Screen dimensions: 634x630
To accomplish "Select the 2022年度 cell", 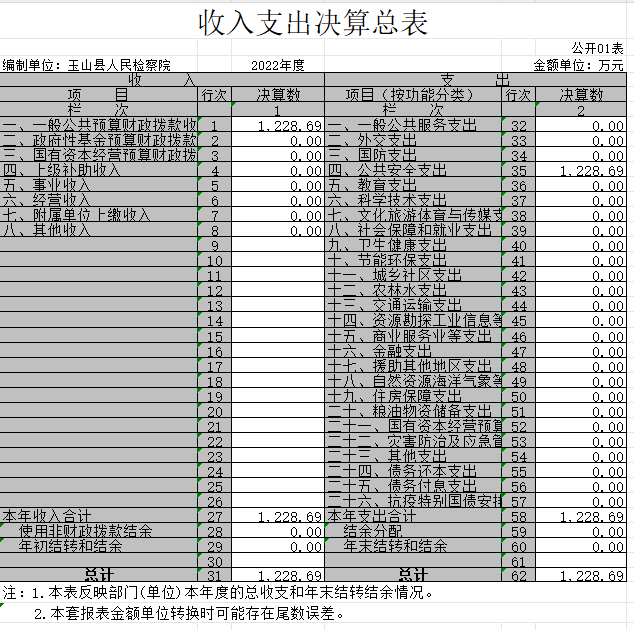I will (x=278, y=65).
